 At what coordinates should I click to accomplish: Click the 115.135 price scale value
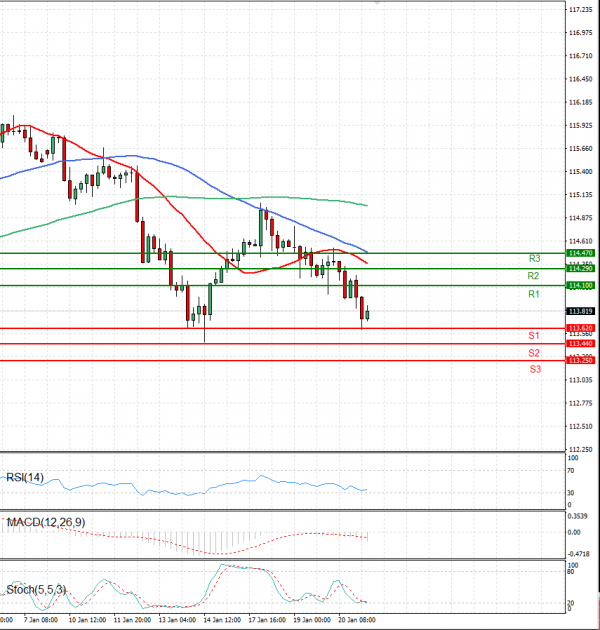click(581, 195)
